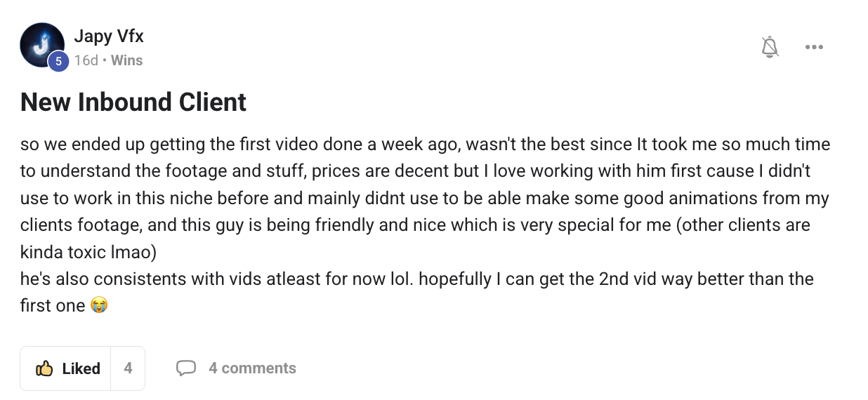This screenshot has height=400, width=868.
Task: Click the text line beginning "clients footage"
Action: click(x=414, y=225)
